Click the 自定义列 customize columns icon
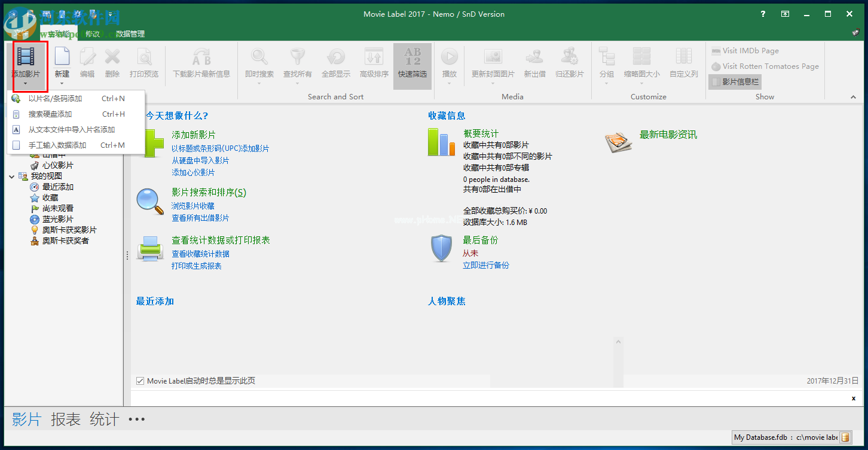This screenshot has width=868, height=450. coord(683,57)
